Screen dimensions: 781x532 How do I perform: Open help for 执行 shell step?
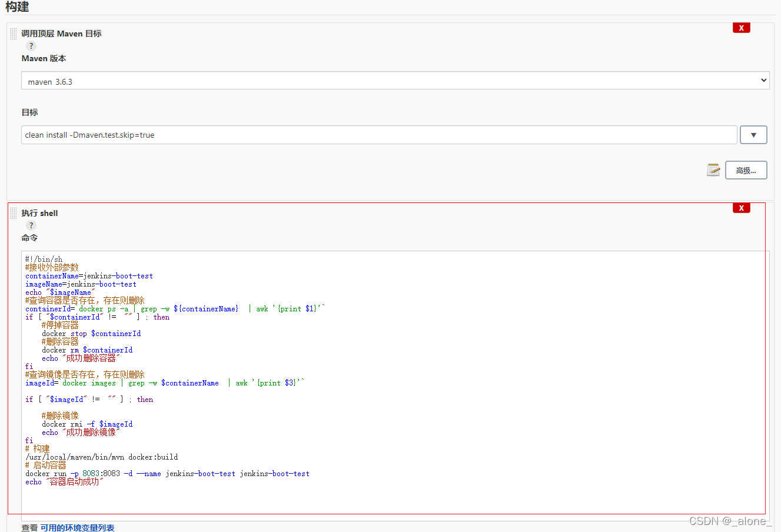(x=31, y=225)
